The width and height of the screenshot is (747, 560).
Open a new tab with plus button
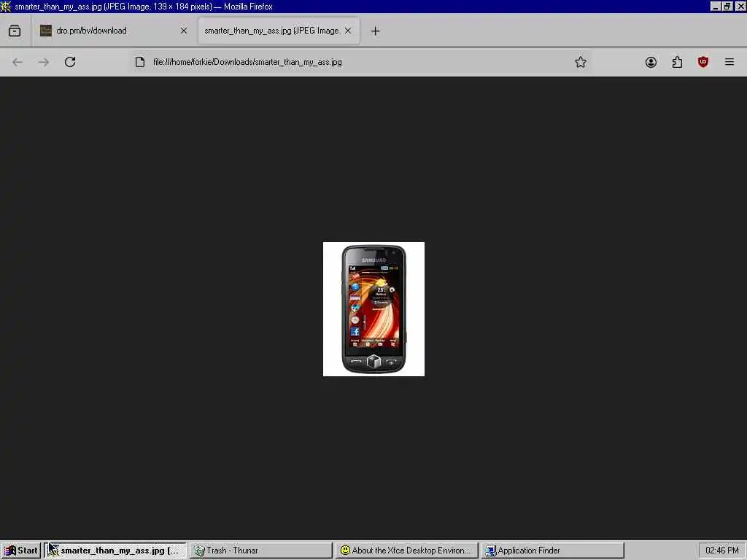pyautogui.click(x=376, y=31)
